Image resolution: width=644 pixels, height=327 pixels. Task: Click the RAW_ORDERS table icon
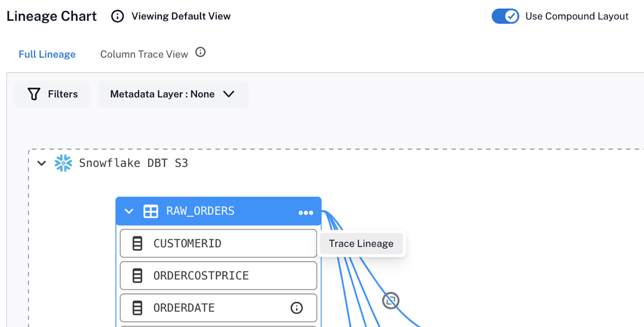click(x=151, y=211)
